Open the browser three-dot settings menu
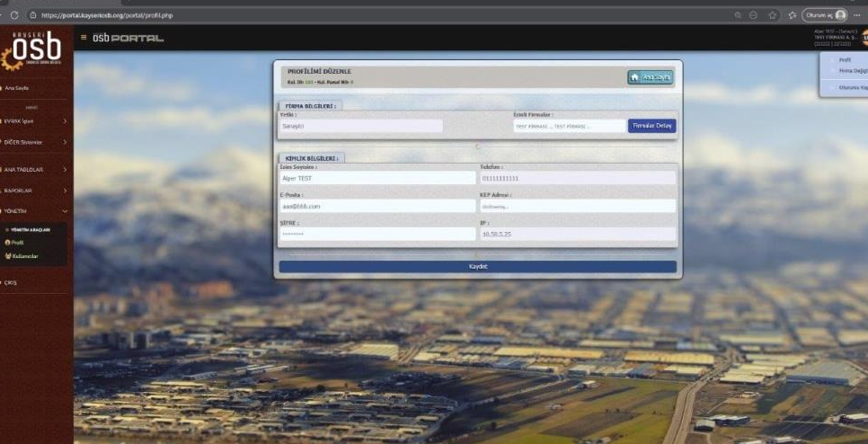868x444 pixels. 856,15
